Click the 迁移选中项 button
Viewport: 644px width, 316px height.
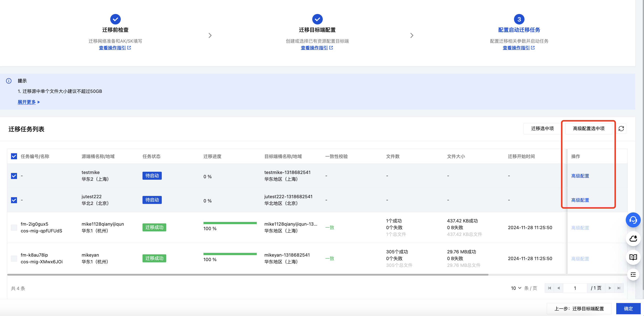542,129
